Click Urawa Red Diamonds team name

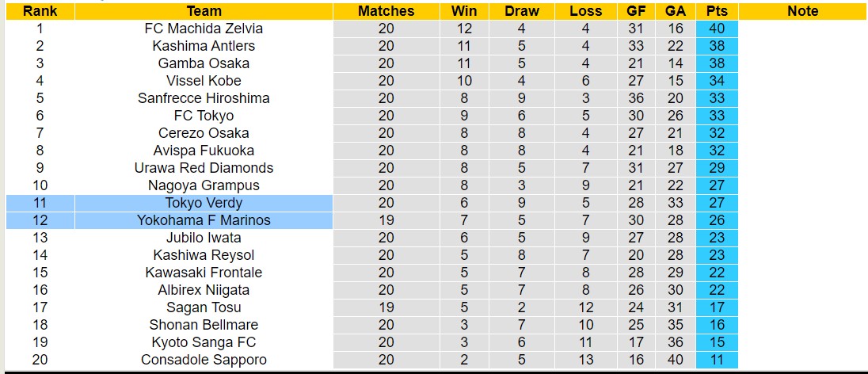click(204, 168)
